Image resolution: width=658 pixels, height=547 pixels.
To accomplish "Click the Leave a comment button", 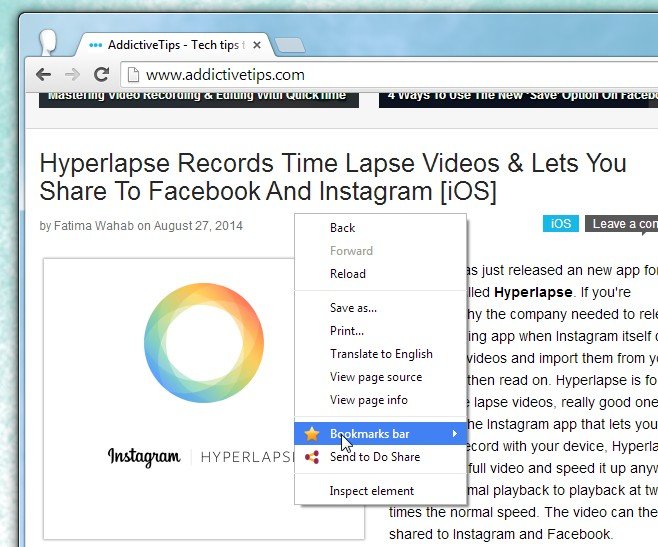I will [x=621, y=224].
